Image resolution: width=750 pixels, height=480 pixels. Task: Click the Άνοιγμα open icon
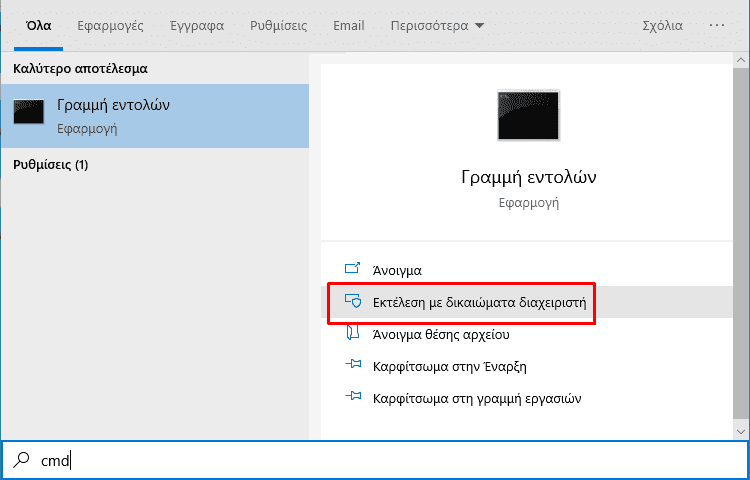[x=352, y=269]
